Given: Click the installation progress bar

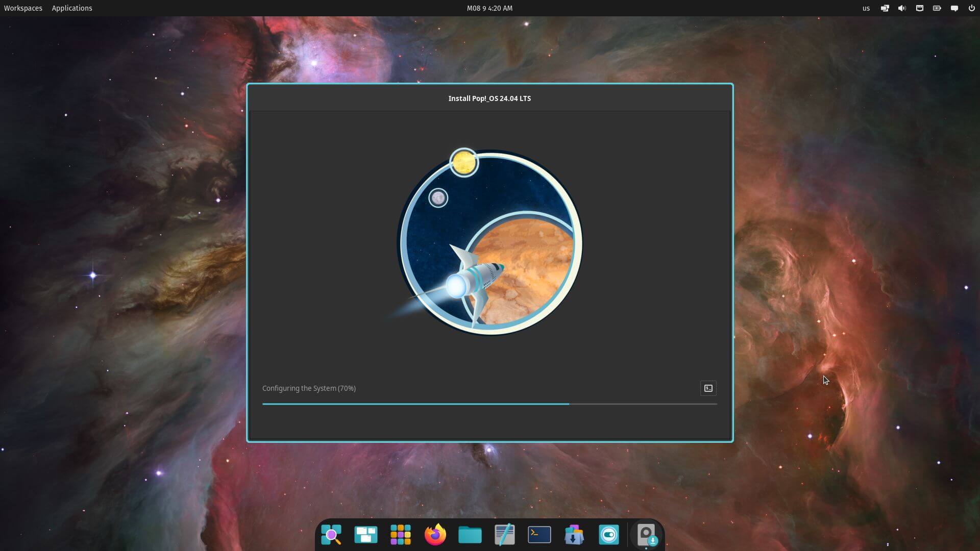Looking at the screenshot, I should point(489,404).
